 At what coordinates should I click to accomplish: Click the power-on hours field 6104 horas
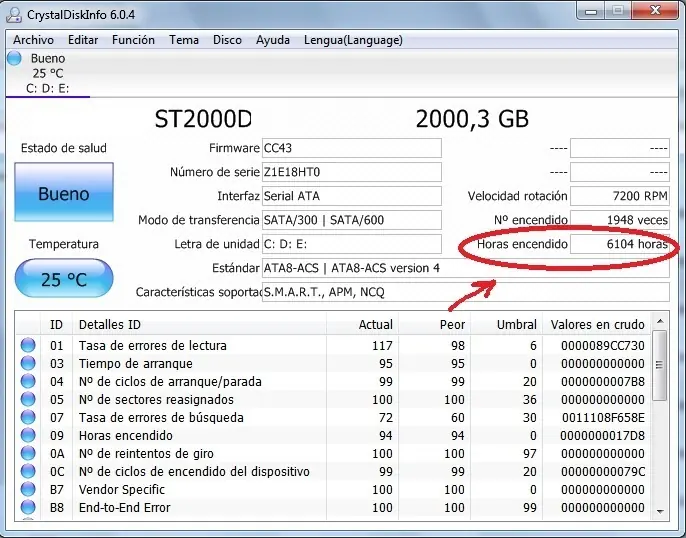coord(620,244)
